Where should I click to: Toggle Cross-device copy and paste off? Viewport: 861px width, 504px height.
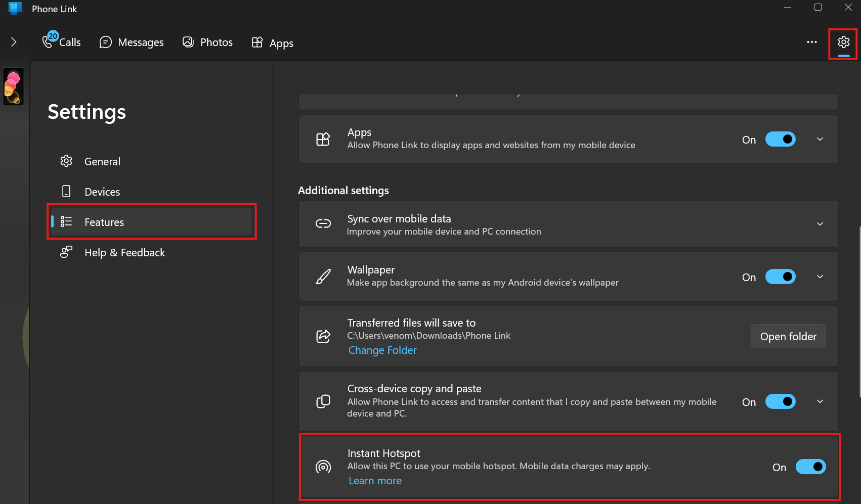point(780,401)
